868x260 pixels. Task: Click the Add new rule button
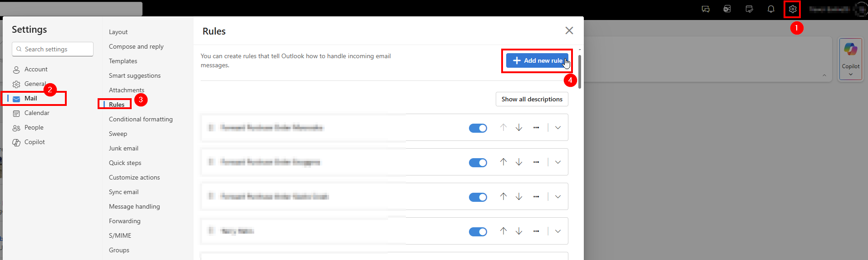coord(537,60)
